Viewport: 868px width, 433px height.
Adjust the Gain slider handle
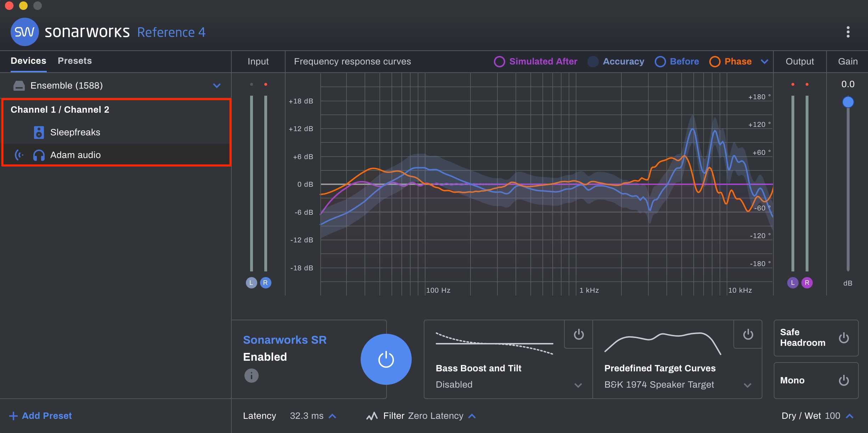click(848, 102)
